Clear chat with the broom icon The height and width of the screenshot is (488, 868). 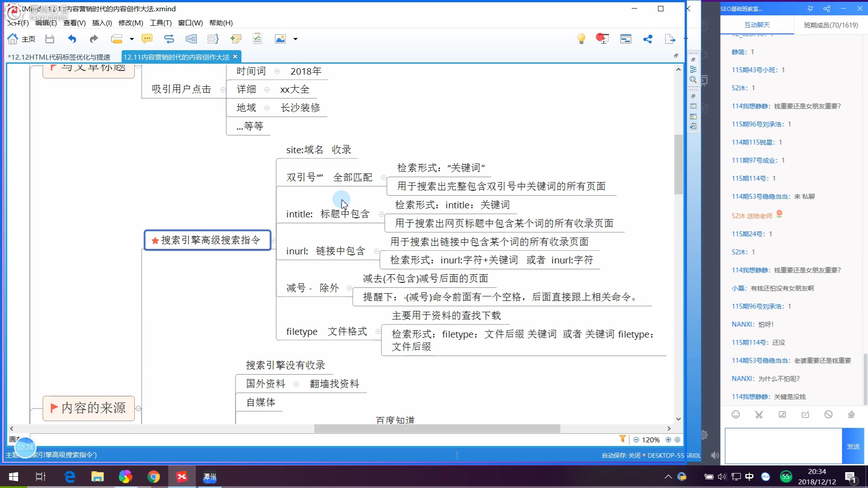click(851, 414)
